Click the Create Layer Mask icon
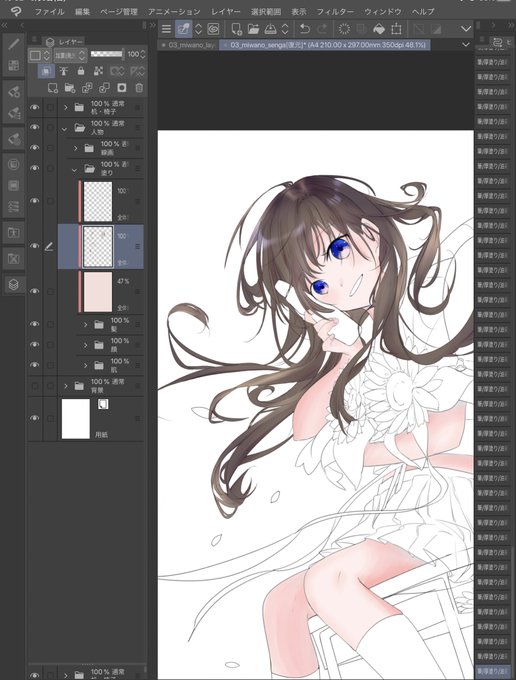The image size is (516, 680). 122,88
